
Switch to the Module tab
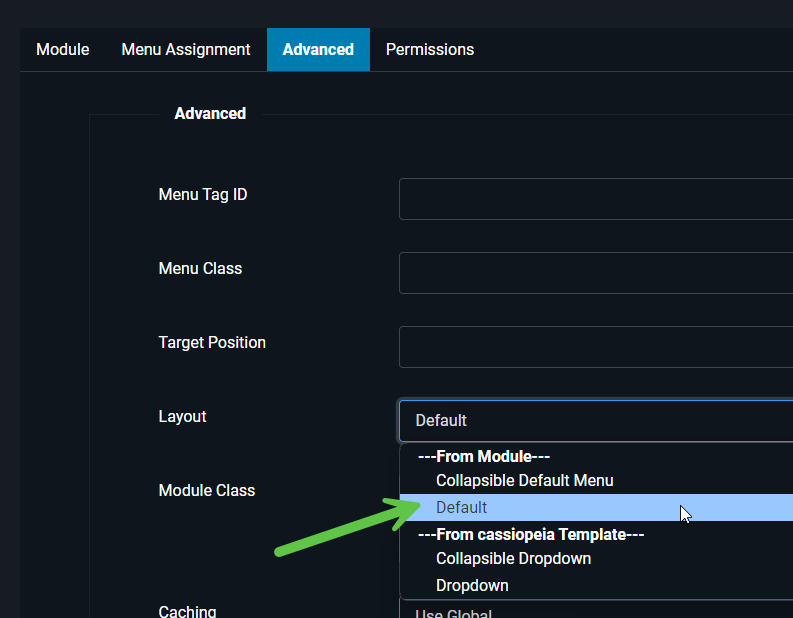coord(62,49)
